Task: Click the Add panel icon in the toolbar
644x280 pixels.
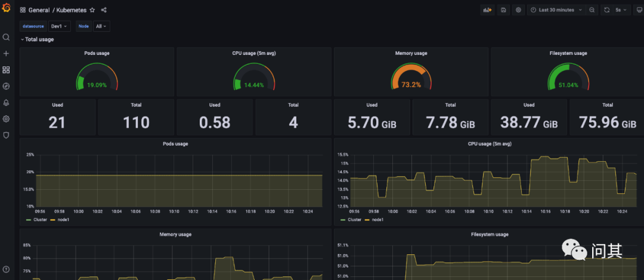Action: (x=488, y=10)
